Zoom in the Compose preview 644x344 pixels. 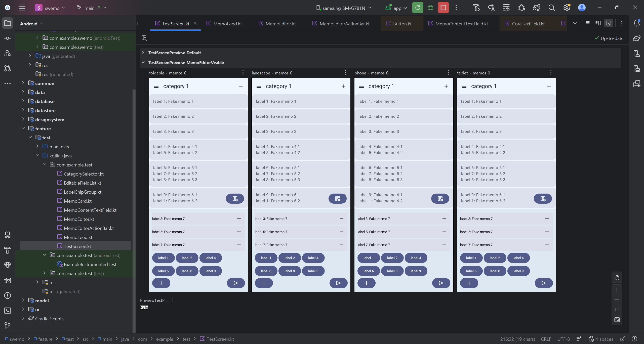tap(617, 290)
